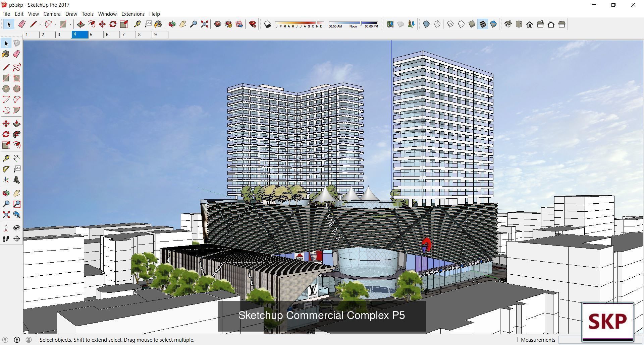Open the Camera menu
The height and width of the screenshot is (345, 644).
52,14
